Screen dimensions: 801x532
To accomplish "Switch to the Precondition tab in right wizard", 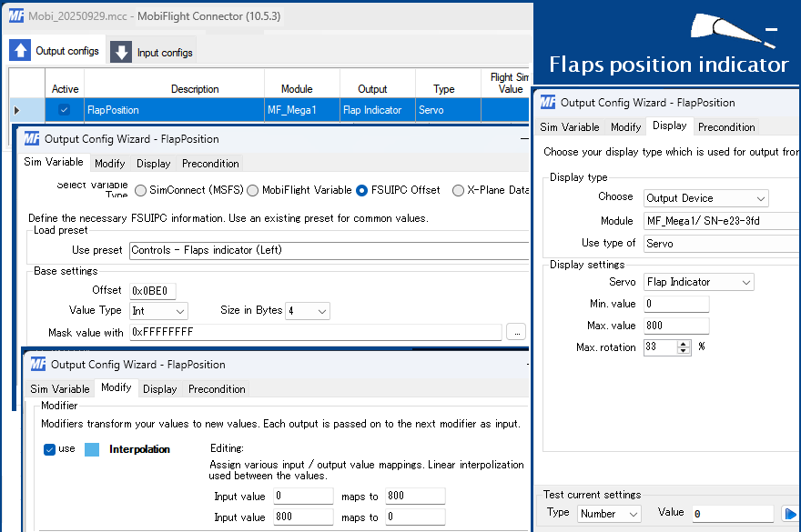I will (x=726, y=127).
